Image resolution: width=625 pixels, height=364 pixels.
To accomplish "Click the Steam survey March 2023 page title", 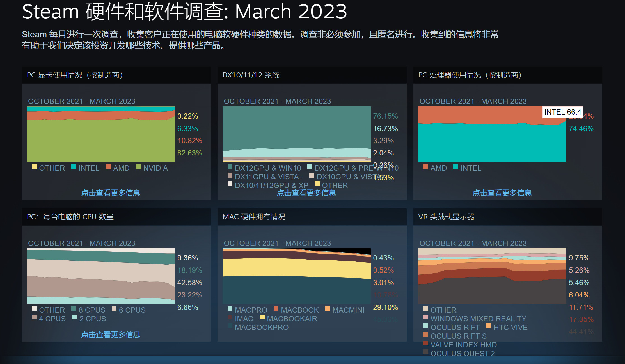I will pyautogui.click(x=184, y=12).
